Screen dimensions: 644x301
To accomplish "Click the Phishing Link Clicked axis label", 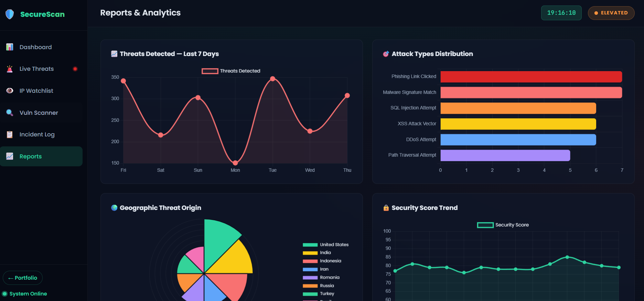I will (x=414, y=76).
